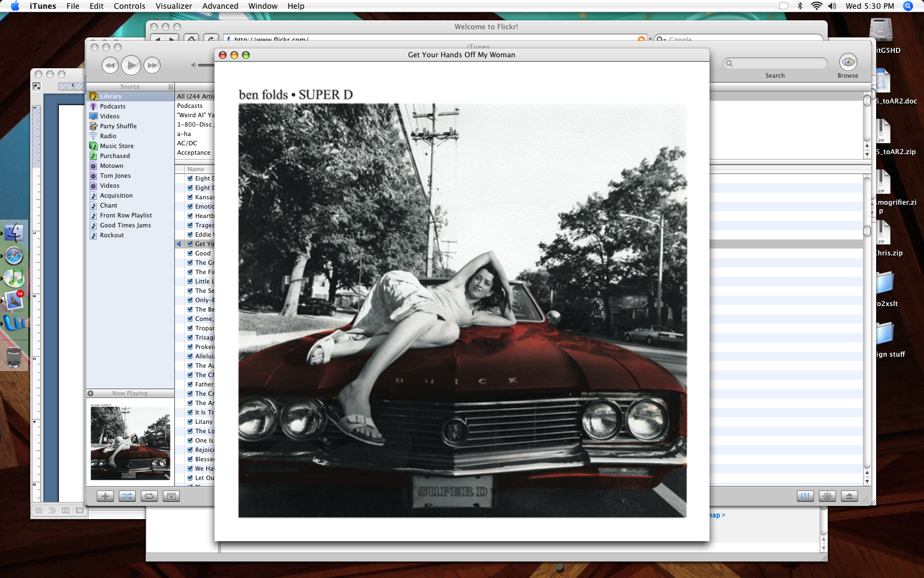Click the Previous track rewind button
This screenshot has height=578, width=924.
click(x=110, y=66)
